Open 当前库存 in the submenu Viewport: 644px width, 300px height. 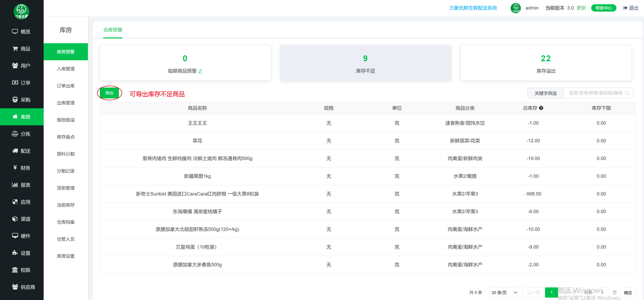pyautogui.click(x=66, y=205)
